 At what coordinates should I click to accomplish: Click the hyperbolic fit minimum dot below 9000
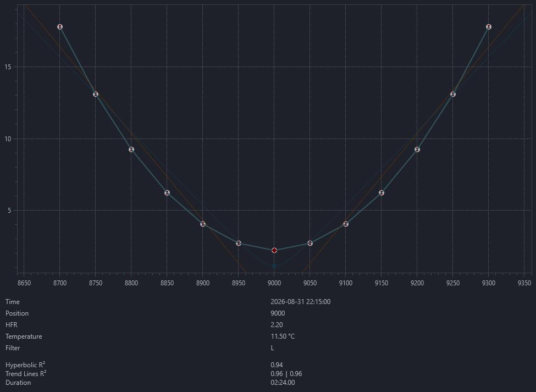274,266
